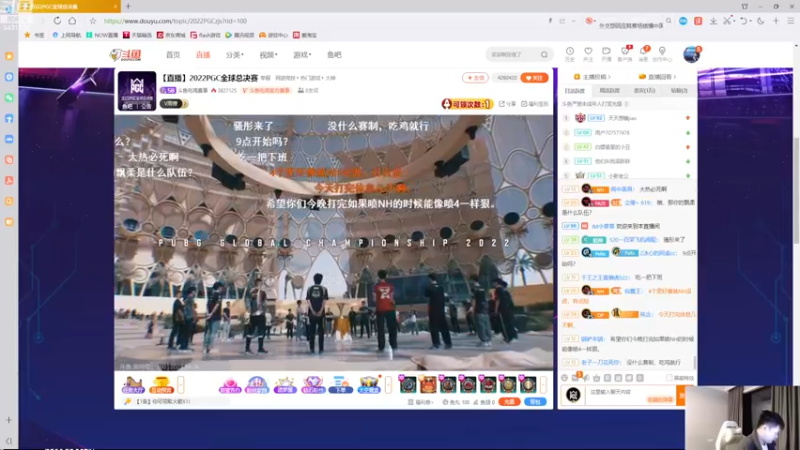Switch to the weekly ranking tab
Viewport: 800px width, 450px height.
(x=609, y=90)
